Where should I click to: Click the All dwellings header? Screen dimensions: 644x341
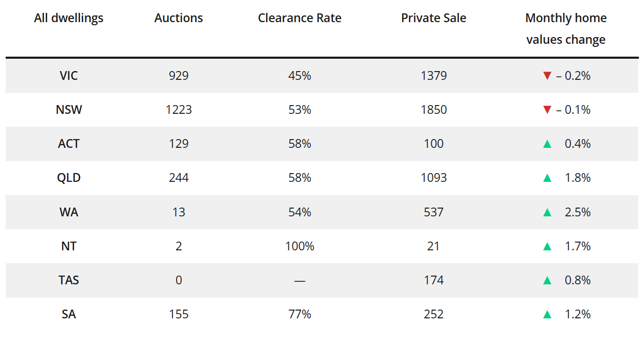pyautogui.click(x=68, y=18)
